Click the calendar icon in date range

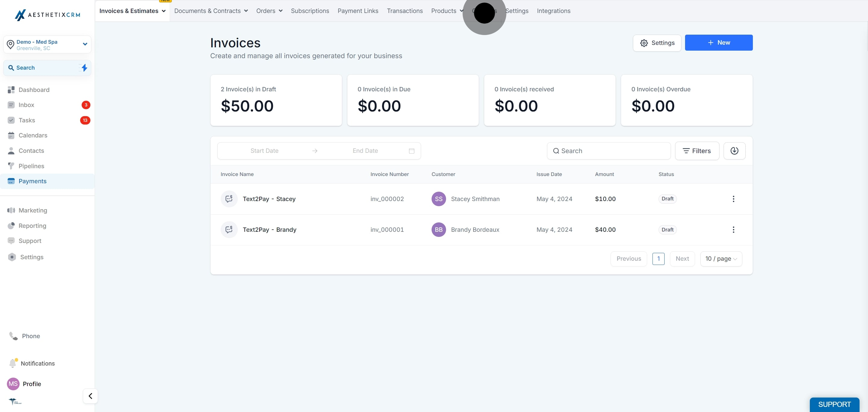click(x=411, y=151)
